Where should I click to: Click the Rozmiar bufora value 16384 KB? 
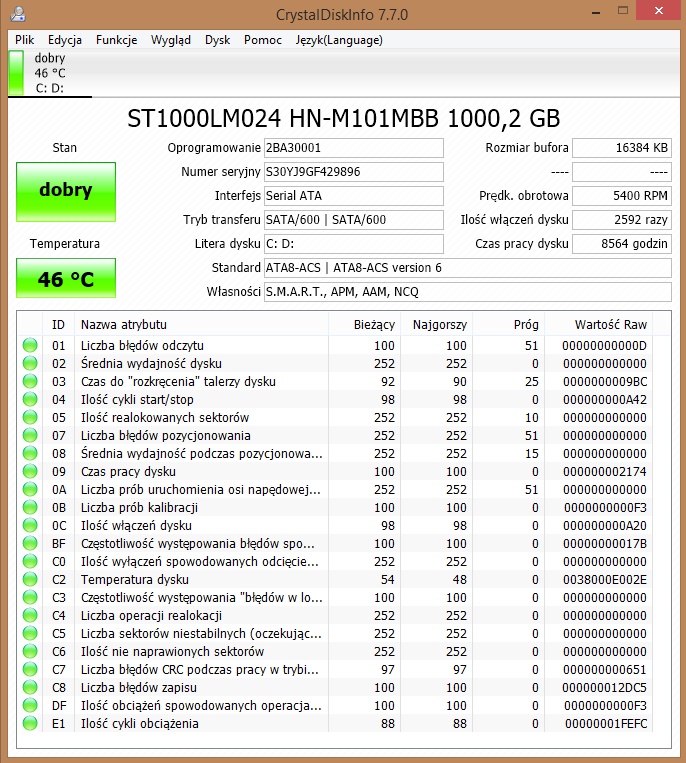[622, 148]
